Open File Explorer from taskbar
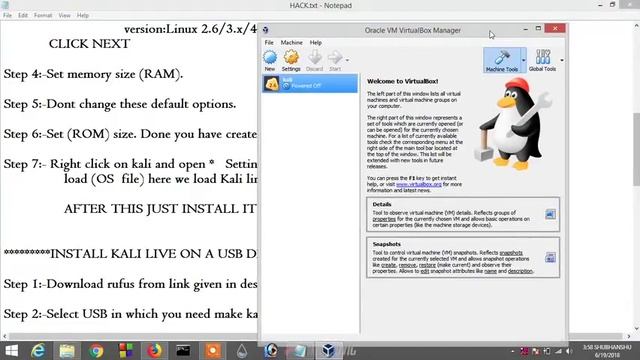The width and height of the screenshot is (640, 360). coord(67,351)
